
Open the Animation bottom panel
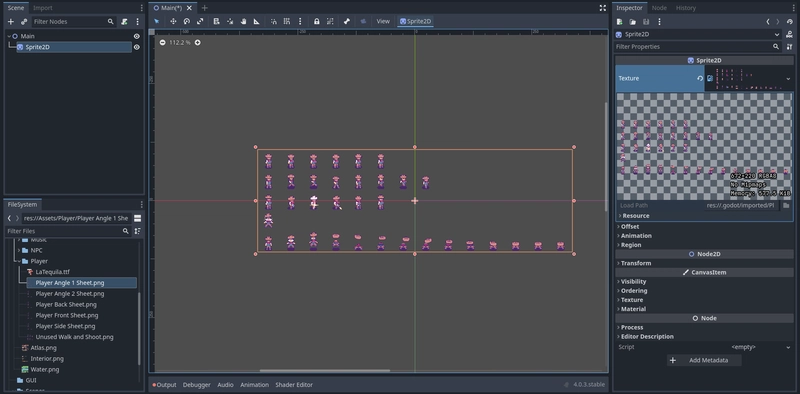(x=255, y=385)
